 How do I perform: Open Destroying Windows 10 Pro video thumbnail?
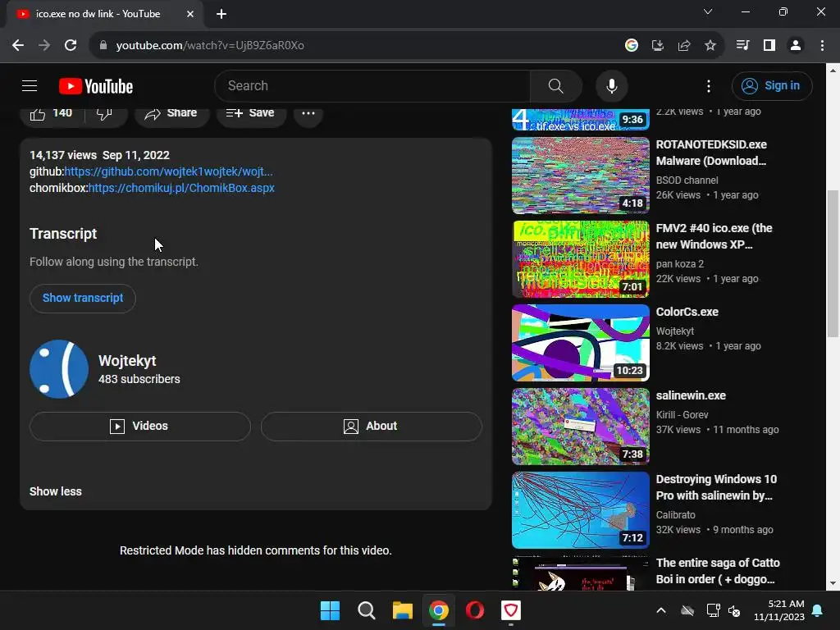(580, 510)
